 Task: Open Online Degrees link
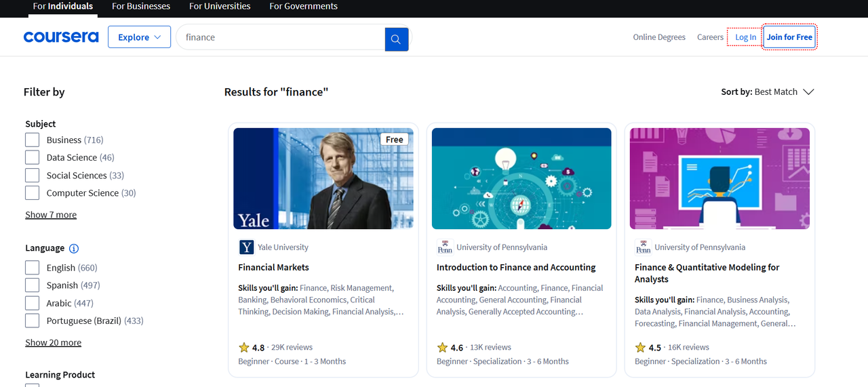pyautogui.click(x=659, y=37)
